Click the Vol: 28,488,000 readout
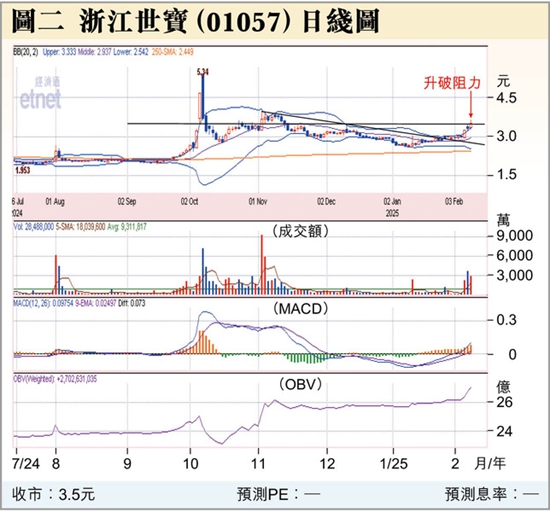The image size is (550, 512). coord(34,227)
